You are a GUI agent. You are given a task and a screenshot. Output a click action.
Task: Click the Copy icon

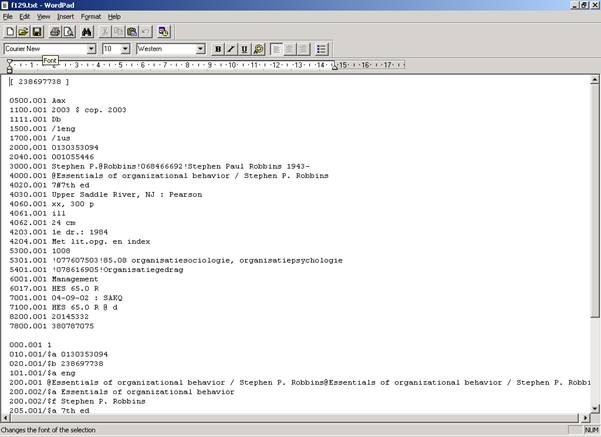coord(118,32)
